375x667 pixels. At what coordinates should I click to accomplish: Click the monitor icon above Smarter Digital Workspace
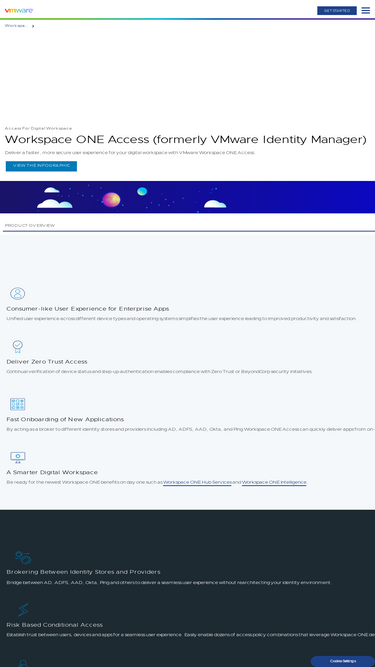click(x=17, y=457)
